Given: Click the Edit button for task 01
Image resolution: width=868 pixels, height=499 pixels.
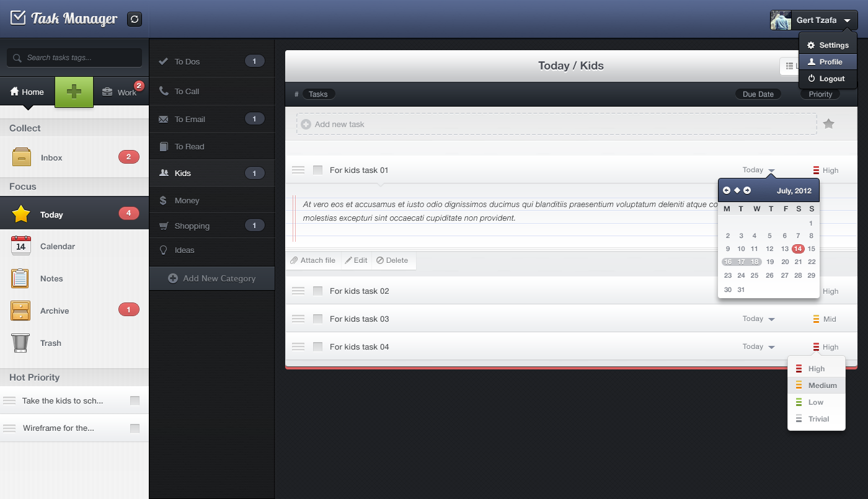Looking at the screenshot, I should click(356, 260).
